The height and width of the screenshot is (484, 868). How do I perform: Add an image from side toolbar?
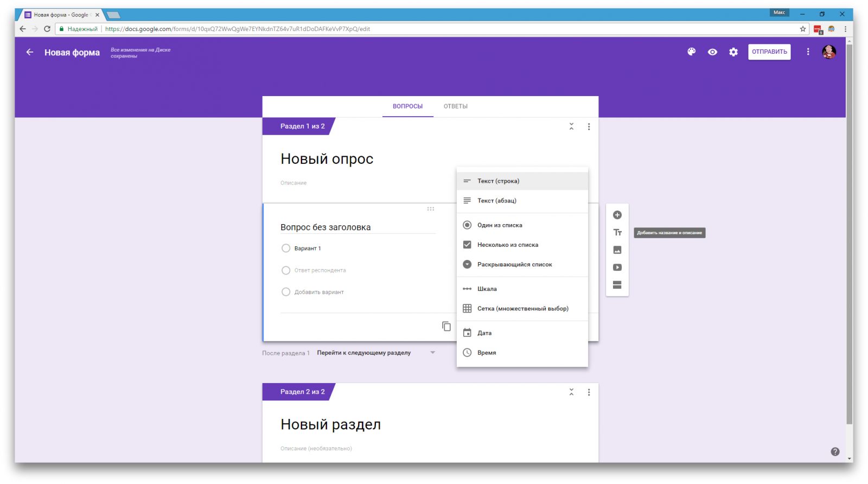click(617, 250)
